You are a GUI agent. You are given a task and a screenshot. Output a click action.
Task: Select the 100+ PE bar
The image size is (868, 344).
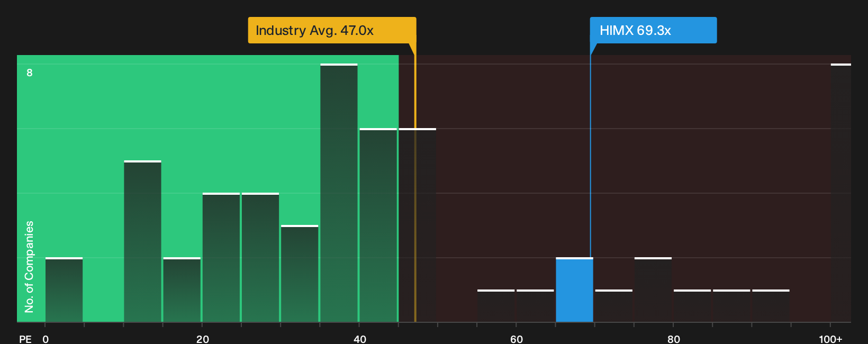pos(840,193)
